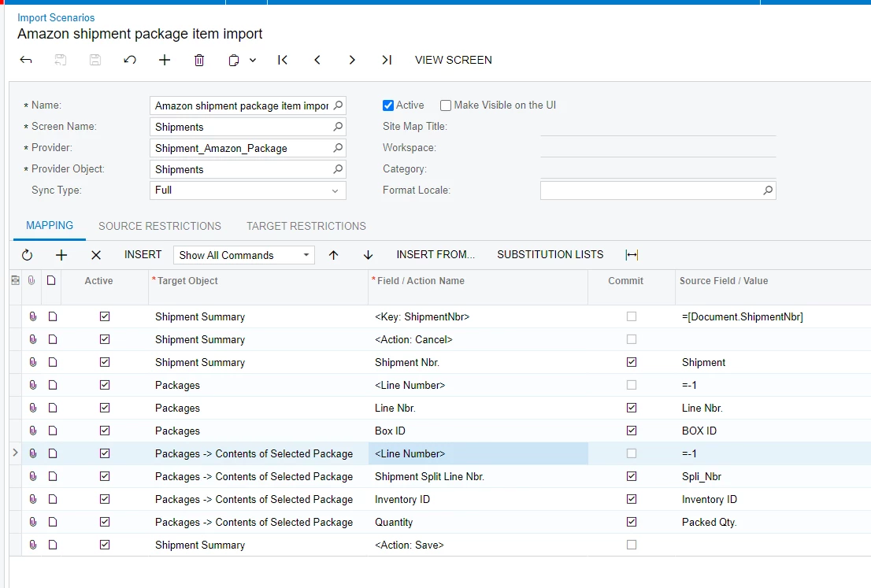The height and width of the screenshot is (588, 871).
Task: Add a new scenario with top plus icon
Action: tap(165, 60)
